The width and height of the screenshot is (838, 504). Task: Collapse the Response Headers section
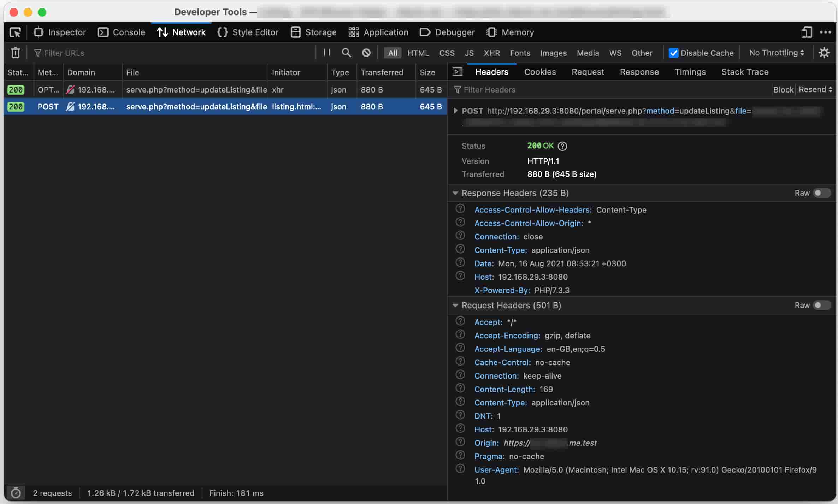click(x=455, y=193)
